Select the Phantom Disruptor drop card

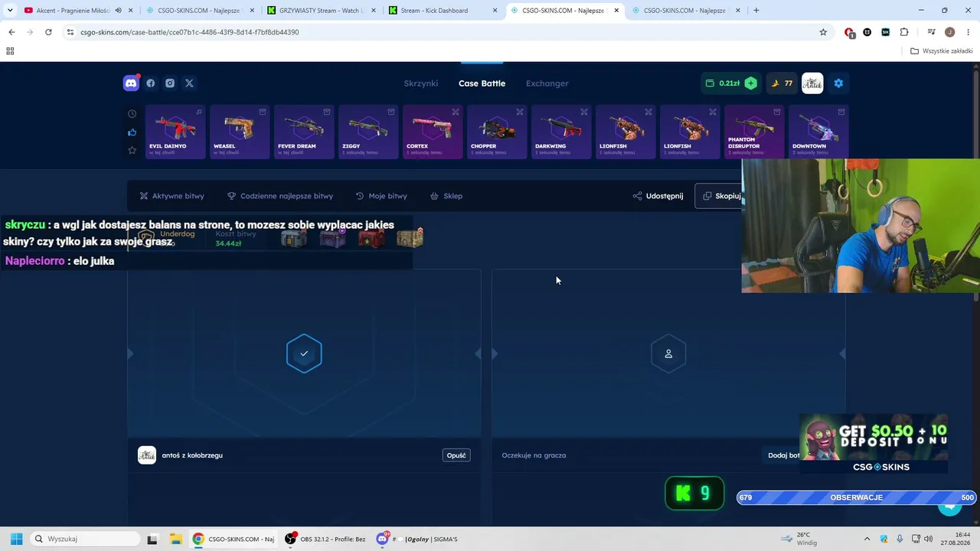[754, 132]
